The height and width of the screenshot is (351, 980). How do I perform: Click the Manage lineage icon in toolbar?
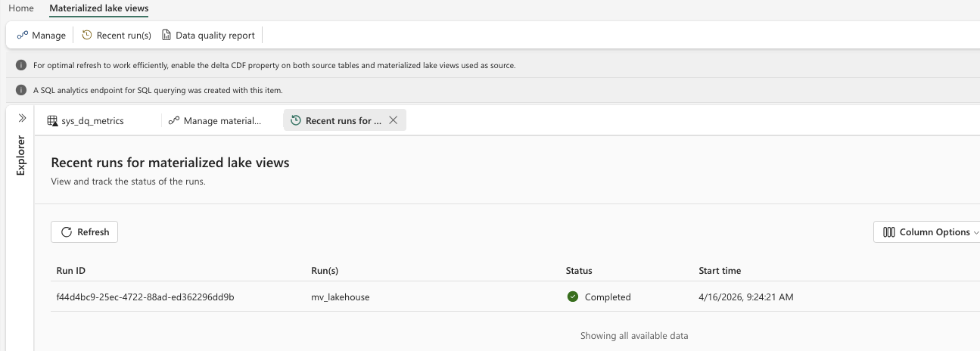[23, 36]
